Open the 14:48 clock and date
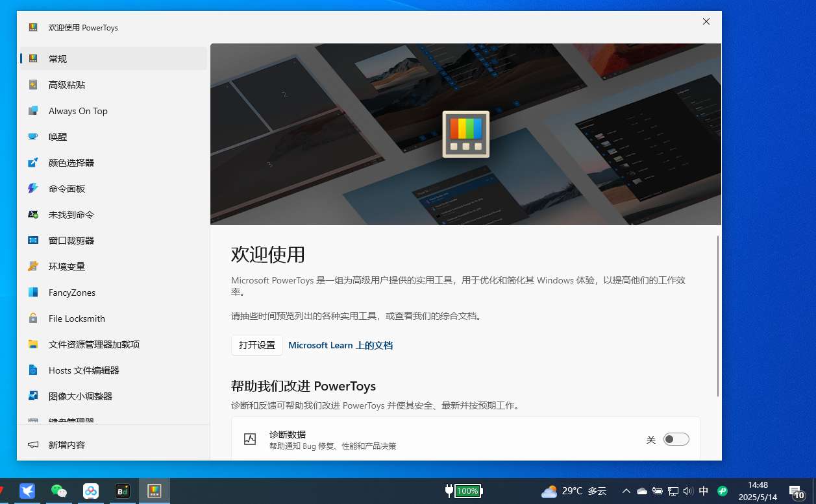 coord(758,491)
